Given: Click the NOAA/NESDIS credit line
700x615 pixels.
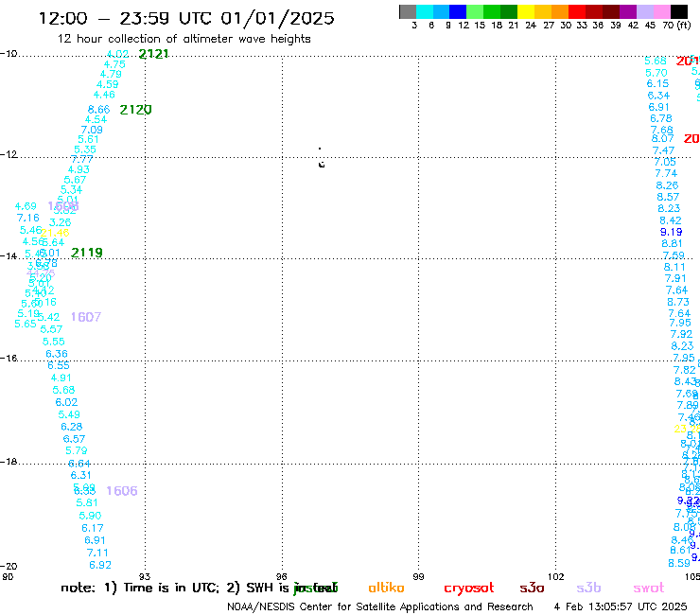Looking at the screenshot, I should point(380,607).
